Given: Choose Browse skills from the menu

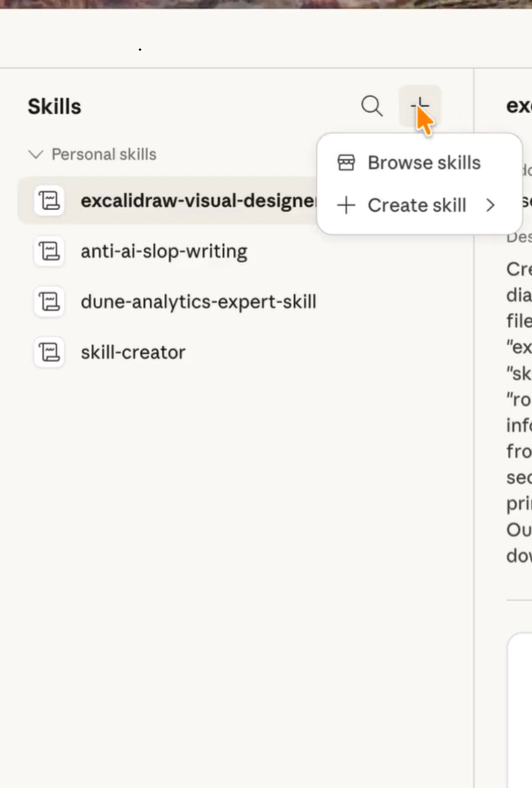Looking at the screenshot, I should pos(420,163).
